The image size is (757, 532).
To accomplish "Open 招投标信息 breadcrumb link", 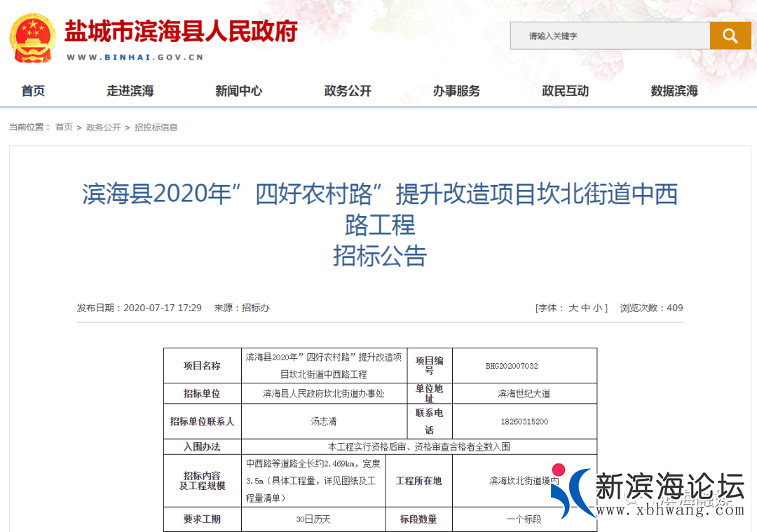I will [156, 128].
